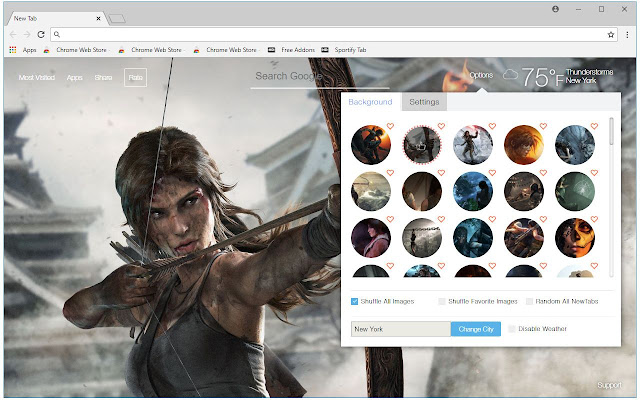Favorite the fifth thumbnail in row one

coord(594,126)
